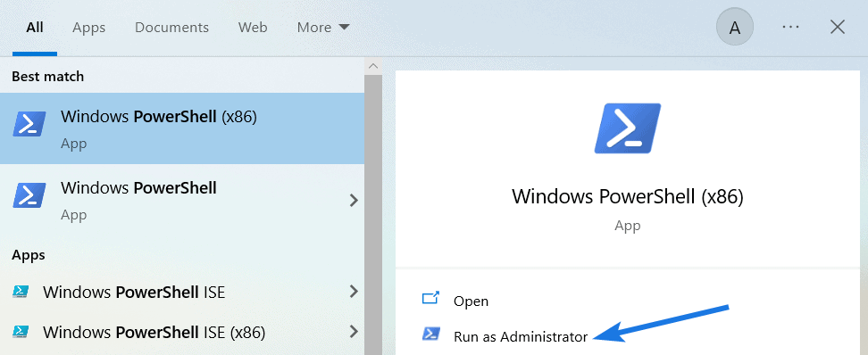
Task: Open the three-dots options menu
Action: [x=790, y=27]
